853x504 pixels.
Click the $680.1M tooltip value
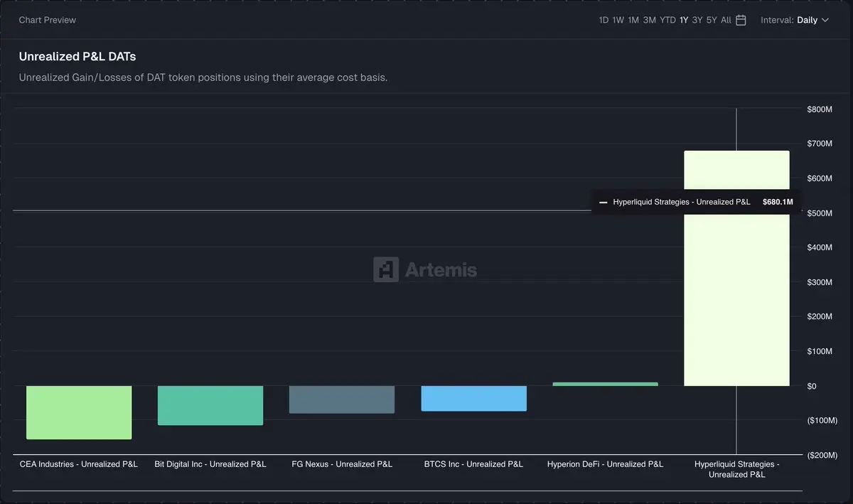[778, 202]
